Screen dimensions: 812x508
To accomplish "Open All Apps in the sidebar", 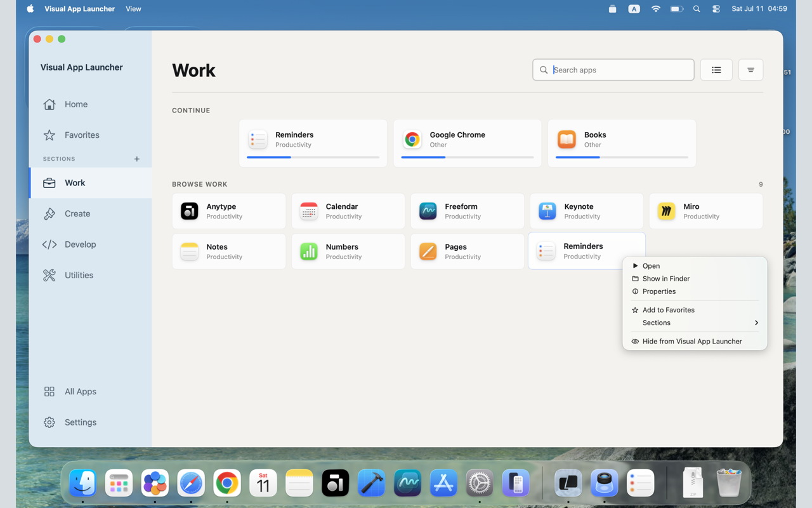I will (90, 391).
